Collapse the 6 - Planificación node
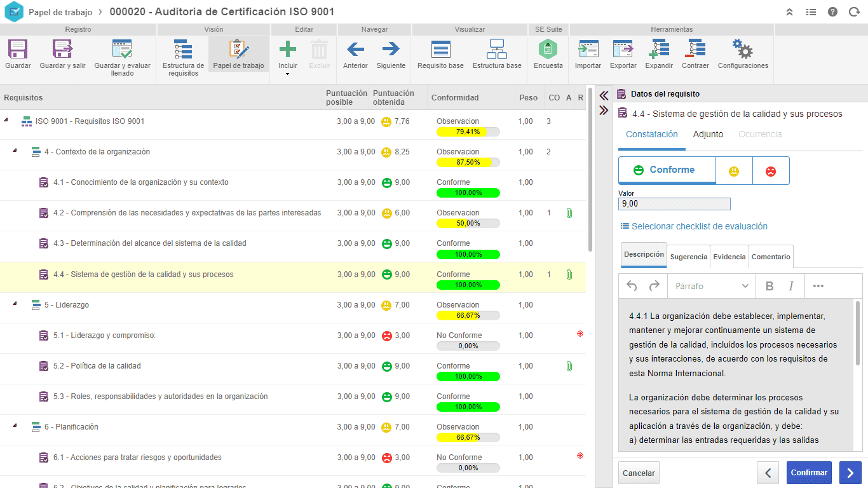 click(15, 425)
